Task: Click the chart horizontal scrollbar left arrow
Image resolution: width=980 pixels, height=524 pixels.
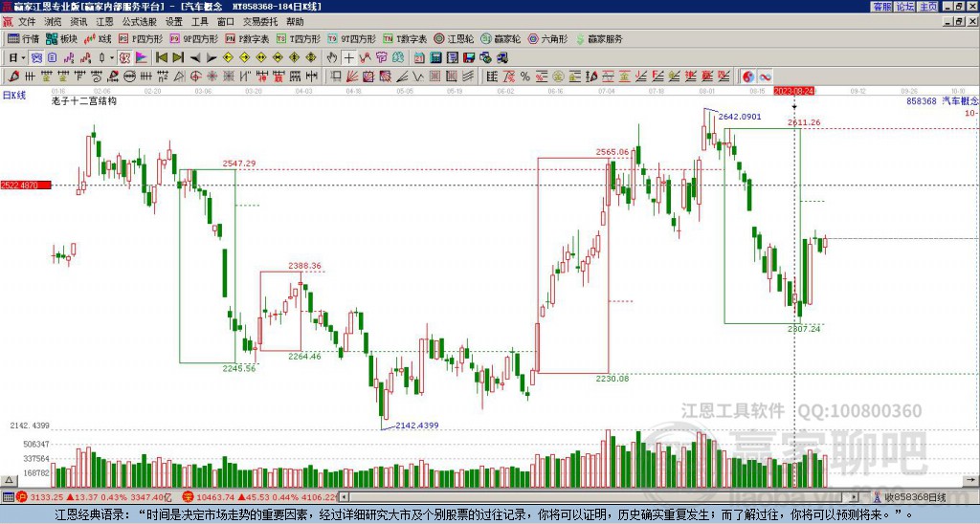Action: (x=345, y=497)
